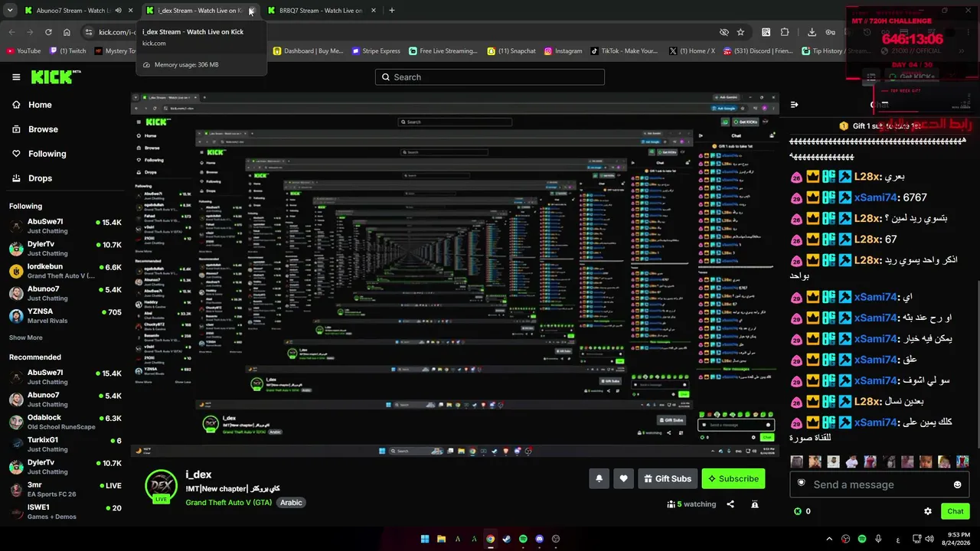Bookmark this page with the star
Image resolution: width=980 pixels, height=551 pixels.
(x=740, y=32)
